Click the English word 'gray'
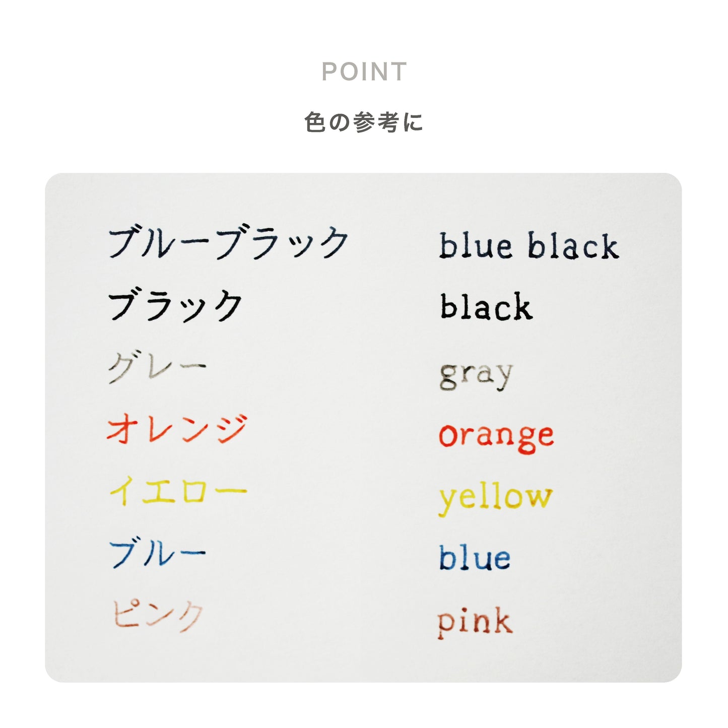 pos(476,374)
